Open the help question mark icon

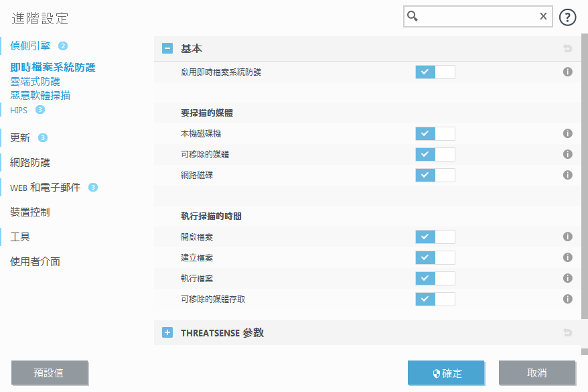point(567,17)
